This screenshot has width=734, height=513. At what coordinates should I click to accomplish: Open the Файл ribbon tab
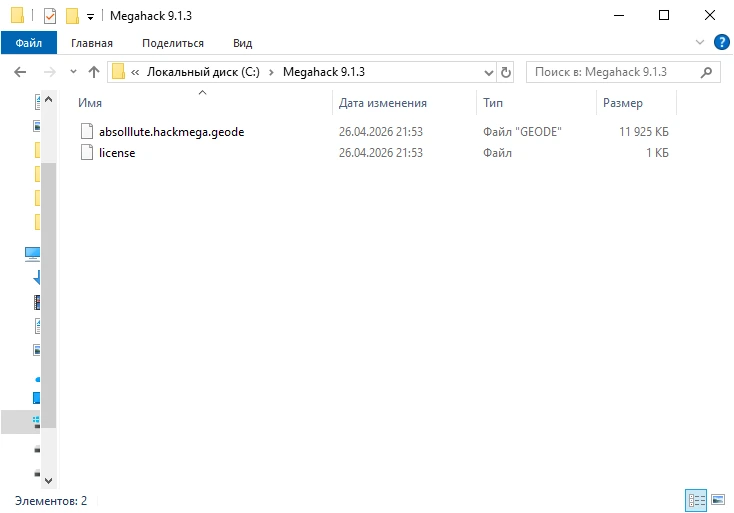tap(29, 43)
